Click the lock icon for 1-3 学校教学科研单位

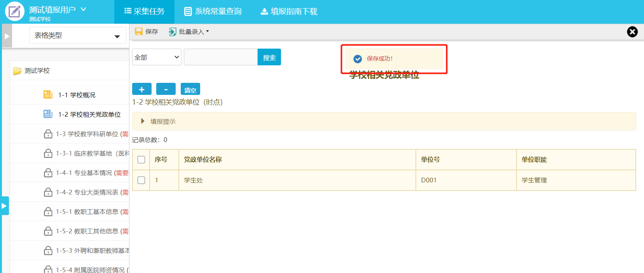(48, 134)
